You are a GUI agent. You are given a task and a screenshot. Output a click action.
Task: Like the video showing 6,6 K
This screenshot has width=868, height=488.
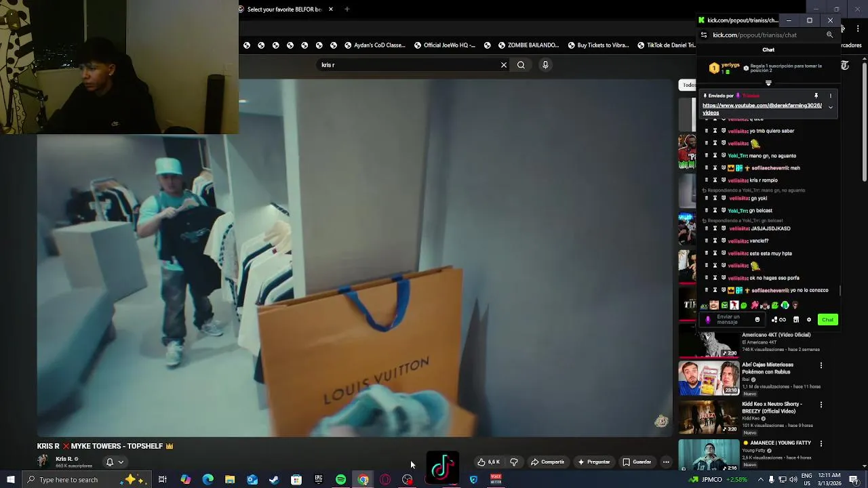click(489, 462)
